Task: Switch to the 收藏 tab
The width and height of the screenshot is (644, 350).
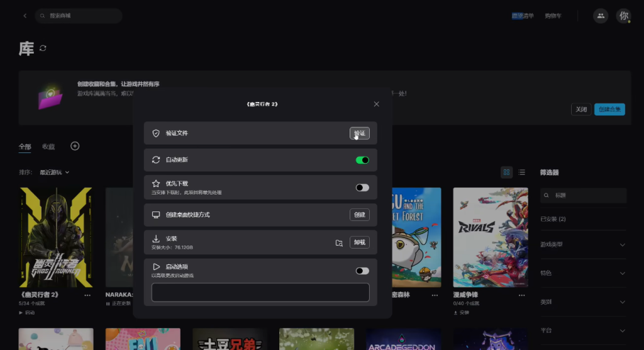Action: pyautogui.click(x=48, y=147)
